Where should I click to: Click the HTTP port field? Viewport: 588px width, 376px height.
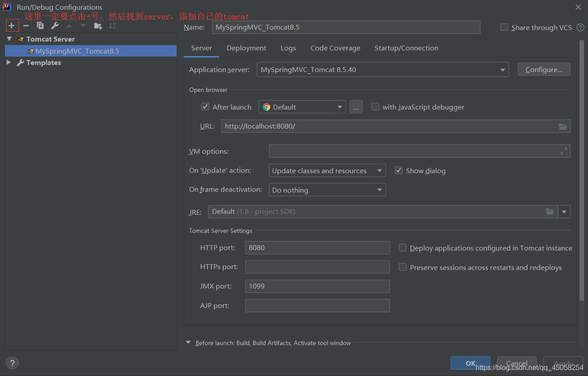coord(317,248)
